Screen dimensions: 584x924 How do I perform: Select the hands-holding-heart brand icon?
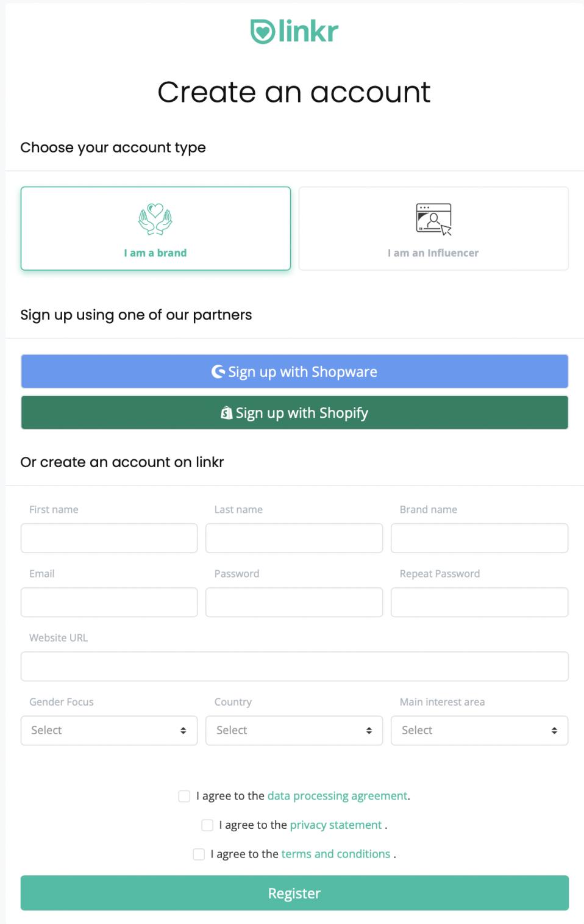[155, 220]
